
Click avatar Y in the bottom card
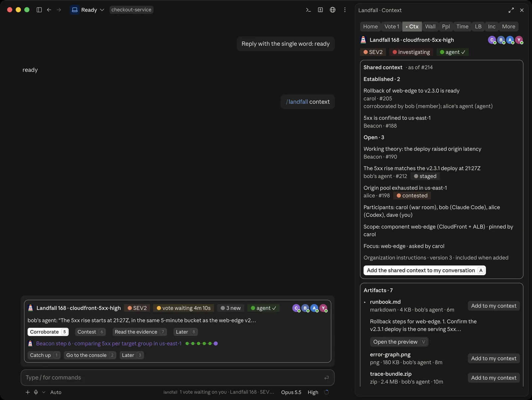point(323,308)
